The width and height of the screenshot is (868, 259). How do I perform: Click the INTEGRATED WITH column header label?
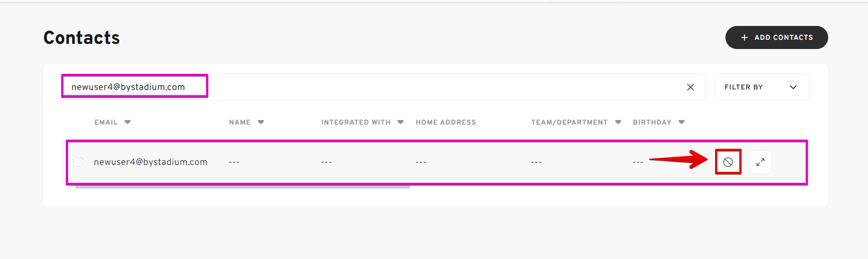[x=356, y=122]
